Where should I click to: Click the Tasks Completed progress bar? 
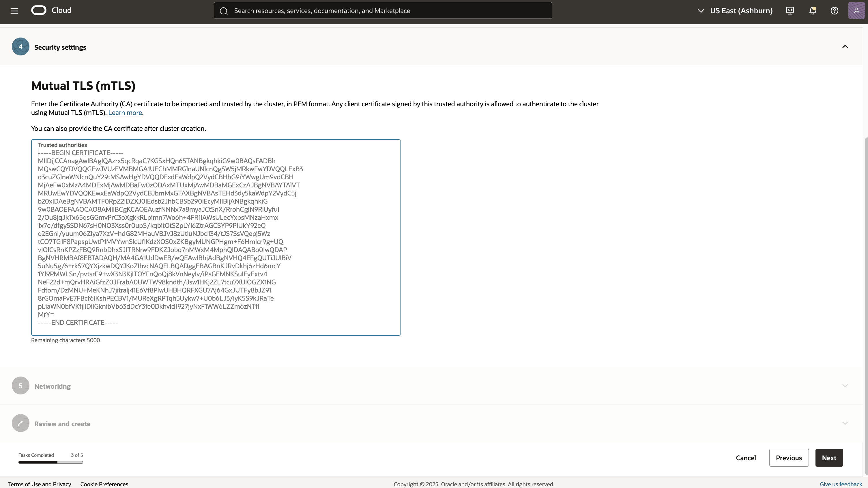50,462
